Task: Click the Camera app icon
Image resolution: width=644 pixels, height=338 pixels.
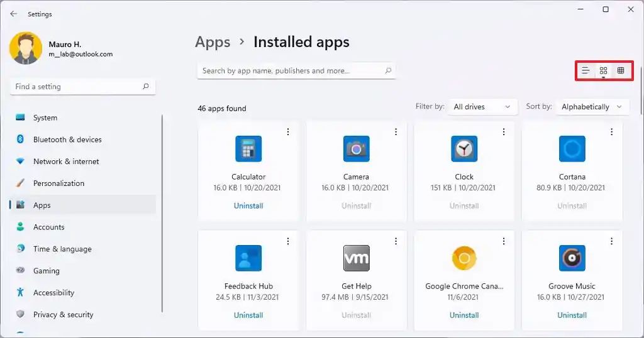Action: 356,149
